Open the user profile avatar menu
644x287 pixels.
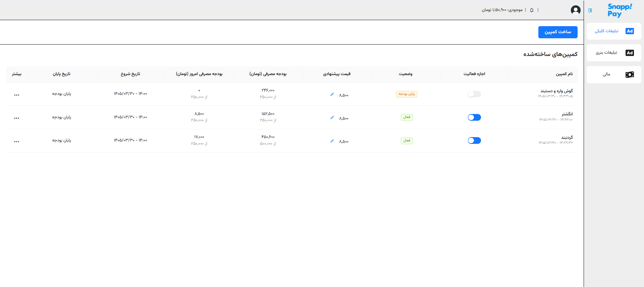(x=576, y=10)
